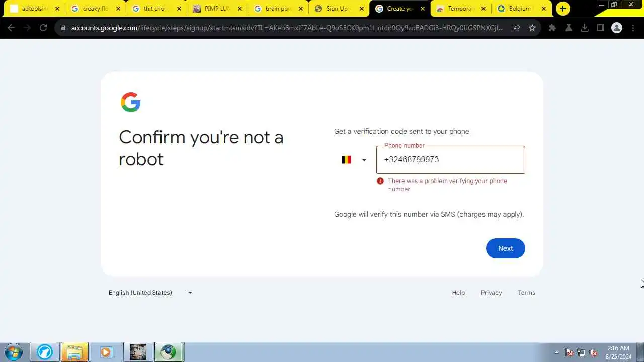Open the English (United States) language selector

150,293
